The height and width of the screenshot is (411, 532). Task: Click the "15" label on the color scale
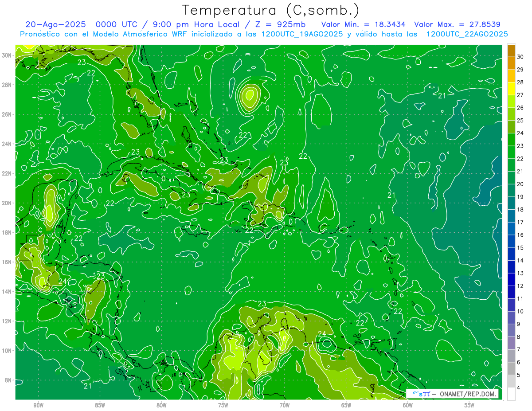click(520, 248)
